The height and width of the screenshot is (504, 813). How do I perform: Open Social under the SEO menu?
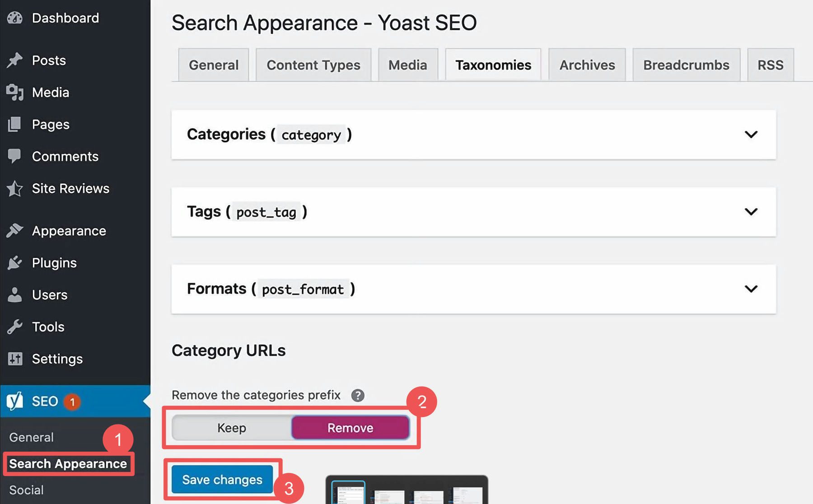[x=26, y=490]
